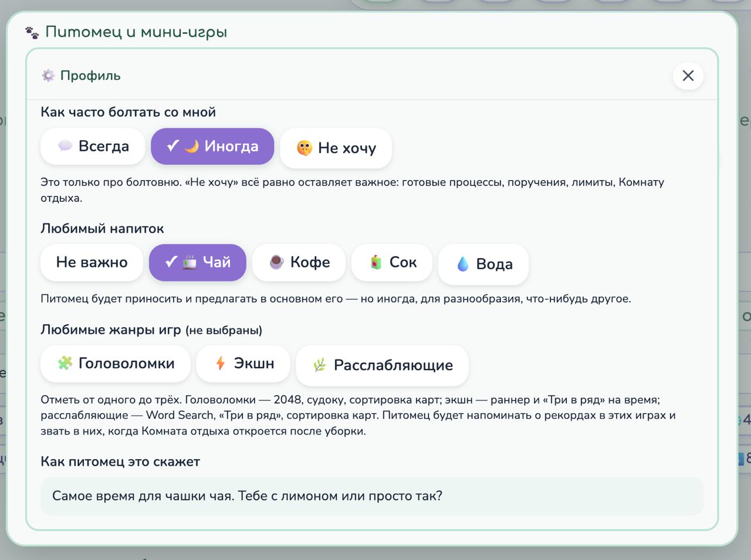Click the "Питомец и мини-игры" title text
Screen dimensions: 751x560
click(136, 32)
